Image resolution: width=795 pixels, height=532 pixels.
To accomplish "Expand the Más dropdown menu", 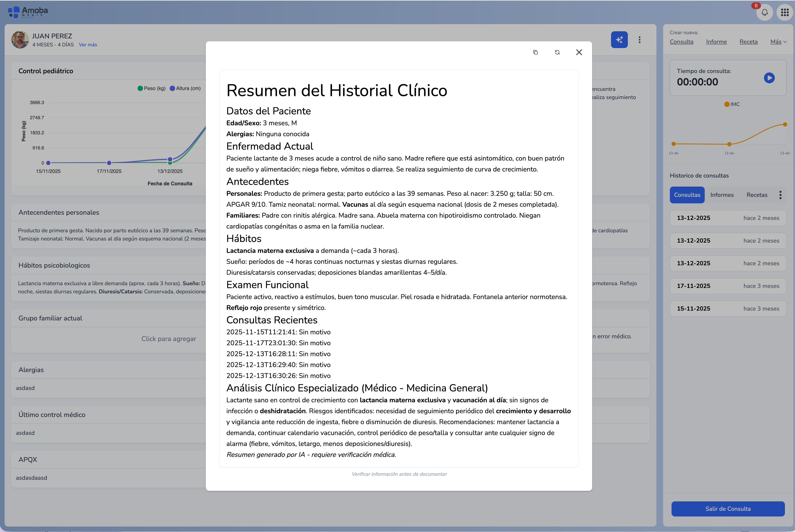I will [778, 42].
